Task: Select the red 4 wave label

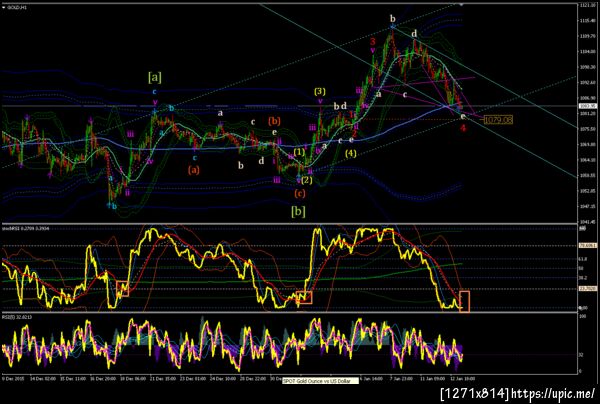Action: coord(463,128)
